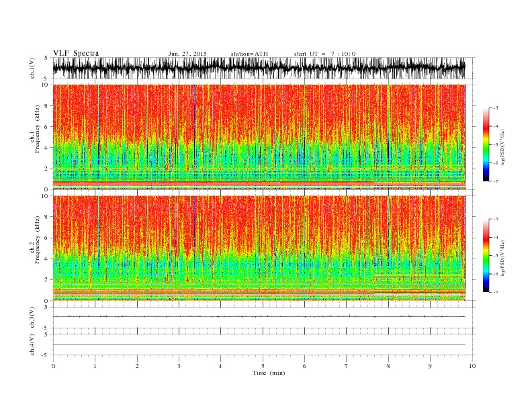Click the "ch.4(V)" axis label

32,345
